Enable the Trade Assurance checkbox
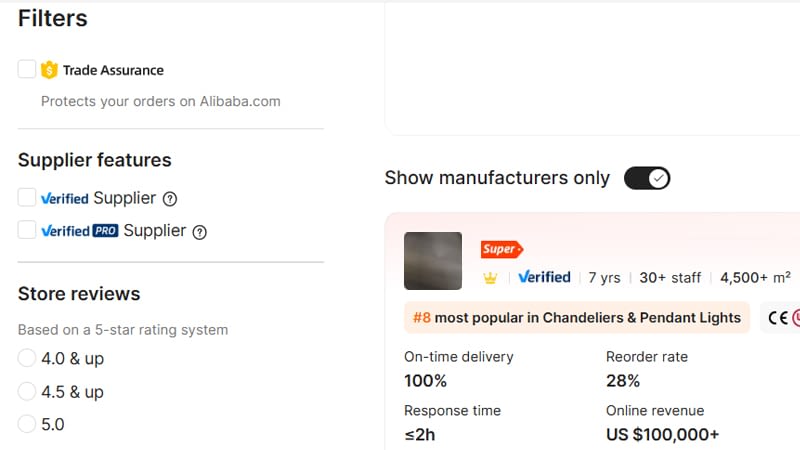Viewport: 800px width, 450px height. tap(27, 69)
